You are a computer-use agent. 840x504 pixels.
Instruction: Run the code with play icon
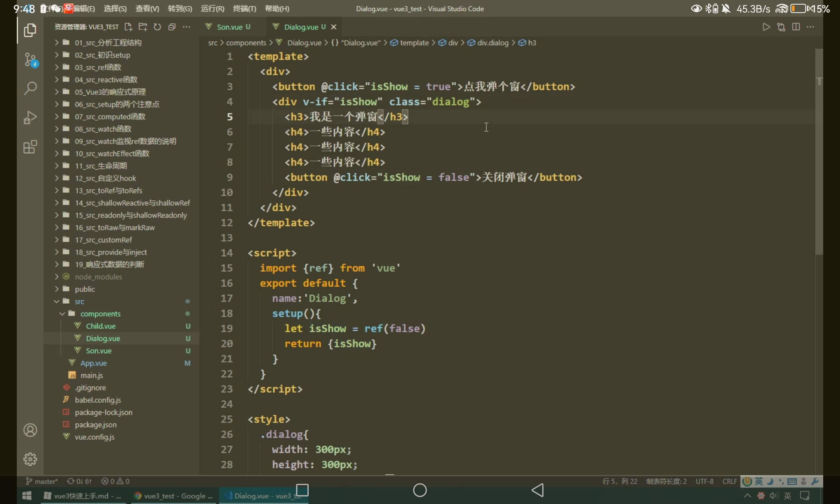pos(766,27)
